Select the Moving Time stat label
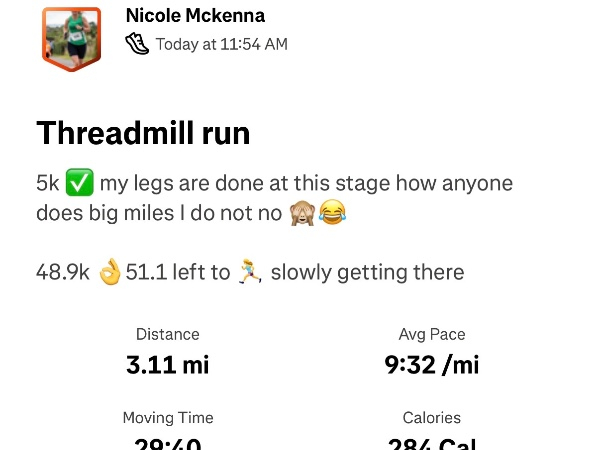 pos(168,418)
